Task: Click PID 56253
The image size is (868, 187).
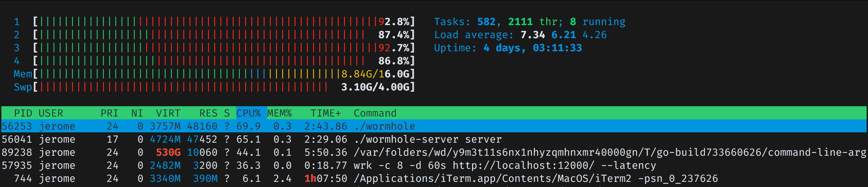Action: (x=17, y=126)
